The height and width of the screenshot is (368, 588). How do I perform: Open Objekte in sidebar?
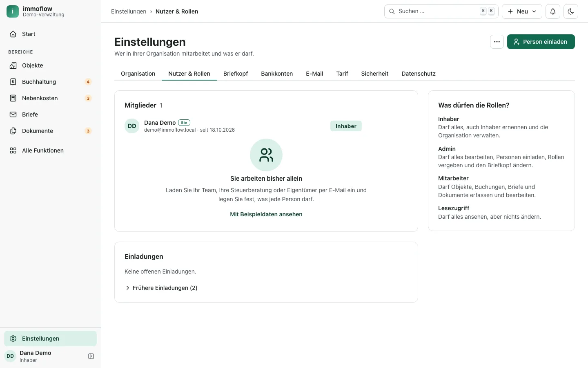[x=51, y=65]
